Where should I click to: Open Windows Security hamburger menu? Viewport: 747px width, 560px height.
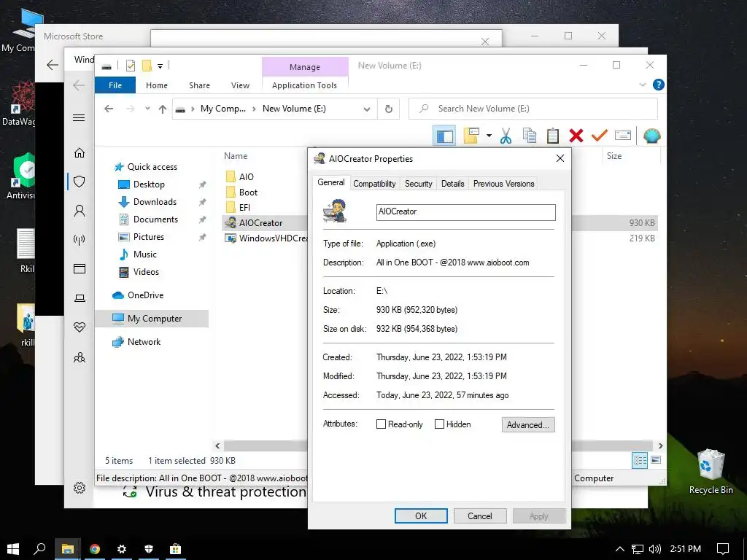(x=79, y=117)
